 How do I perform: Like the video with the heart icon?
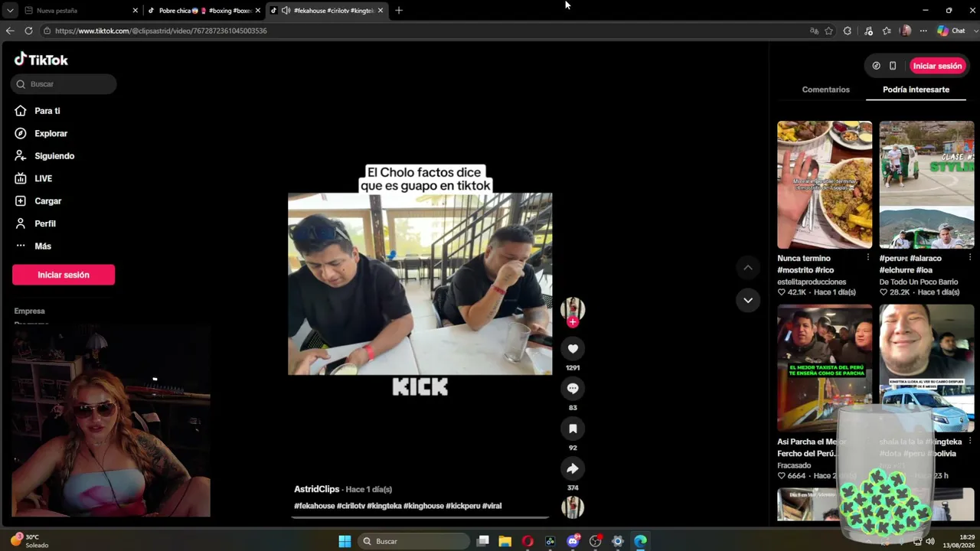point(573,349)
